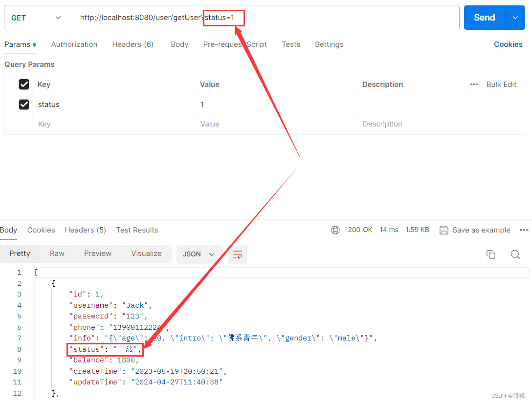Open the response search
Image resolution: width=532 pixels, height=403 pixels.
click(515, 254)
